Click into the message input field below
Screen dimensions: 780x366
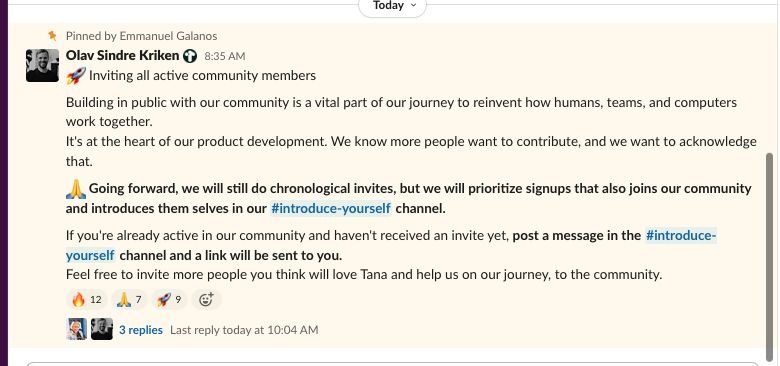click(392, 364)
